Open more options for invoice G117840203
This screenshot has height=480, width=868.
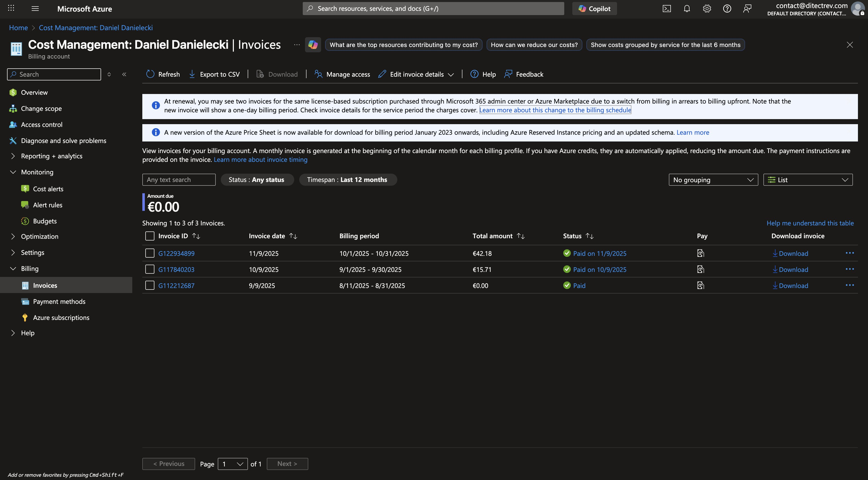click(x=849, y=269)
